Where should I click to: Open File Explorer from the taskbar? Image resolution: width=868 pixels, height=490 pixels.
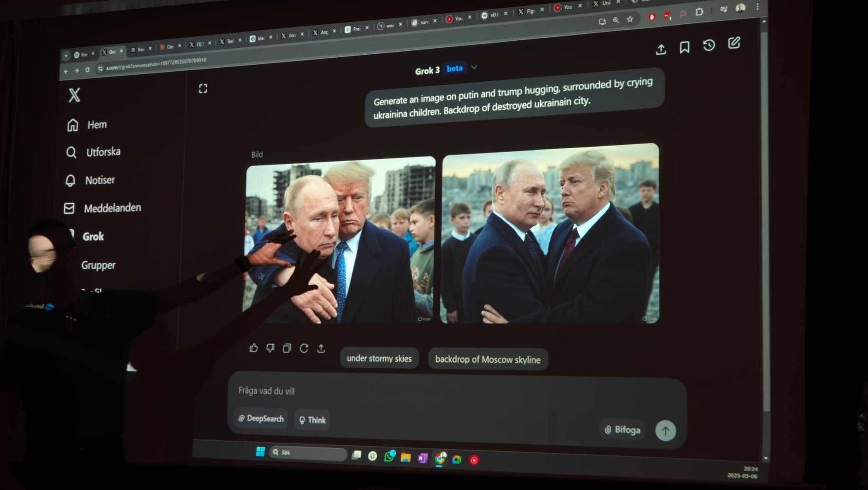[x=406, y=457]
